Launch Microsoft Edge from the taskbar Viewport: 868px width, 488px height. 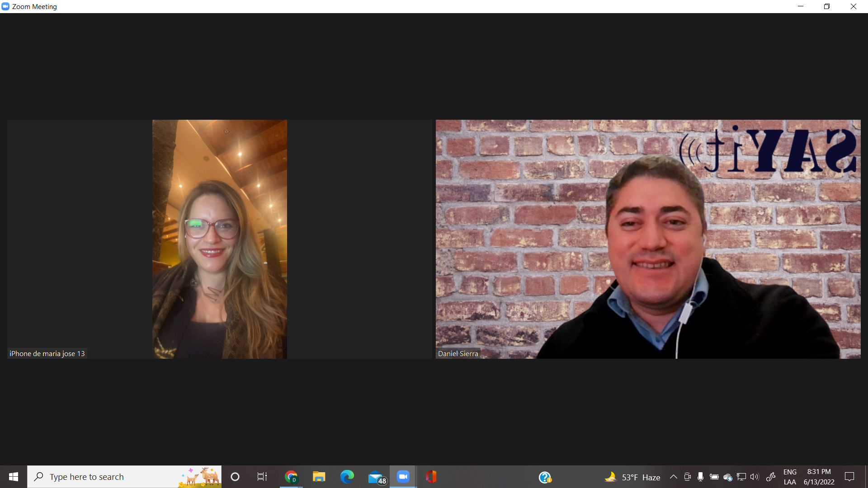point(347,477)
